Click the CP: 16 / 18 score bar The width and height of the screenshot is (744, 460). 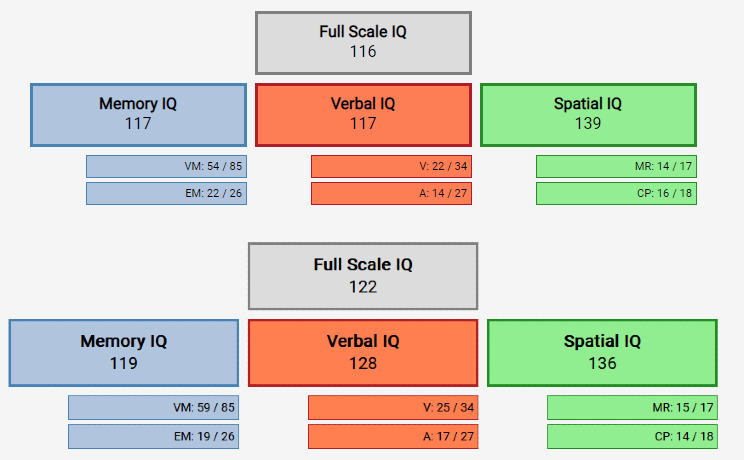point(616,193)
